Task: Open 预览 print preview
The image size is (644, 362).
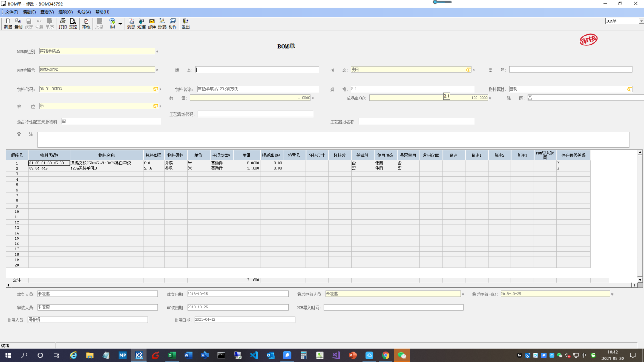Action: [73, 24]
